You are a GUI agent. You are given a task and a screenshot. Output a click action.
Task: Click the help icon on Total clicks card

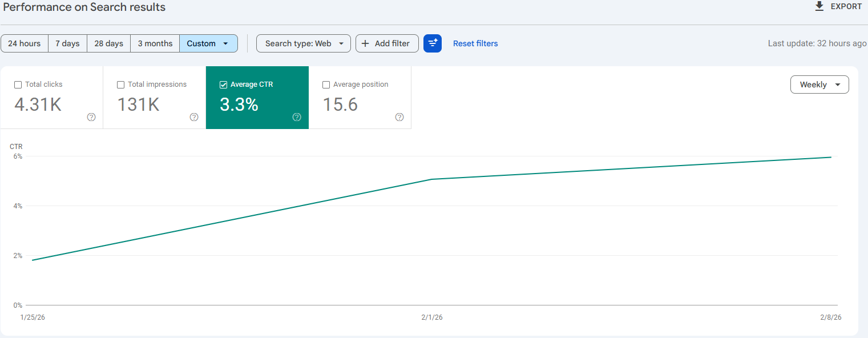coord(91,117)
